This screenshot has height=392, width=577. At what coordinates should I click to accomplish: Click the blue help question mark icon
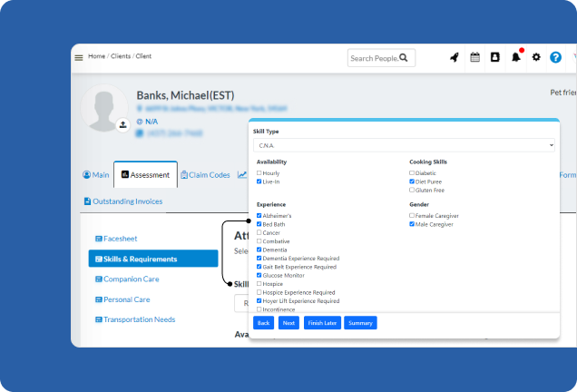pyautogui.click(x=555, y=57)
